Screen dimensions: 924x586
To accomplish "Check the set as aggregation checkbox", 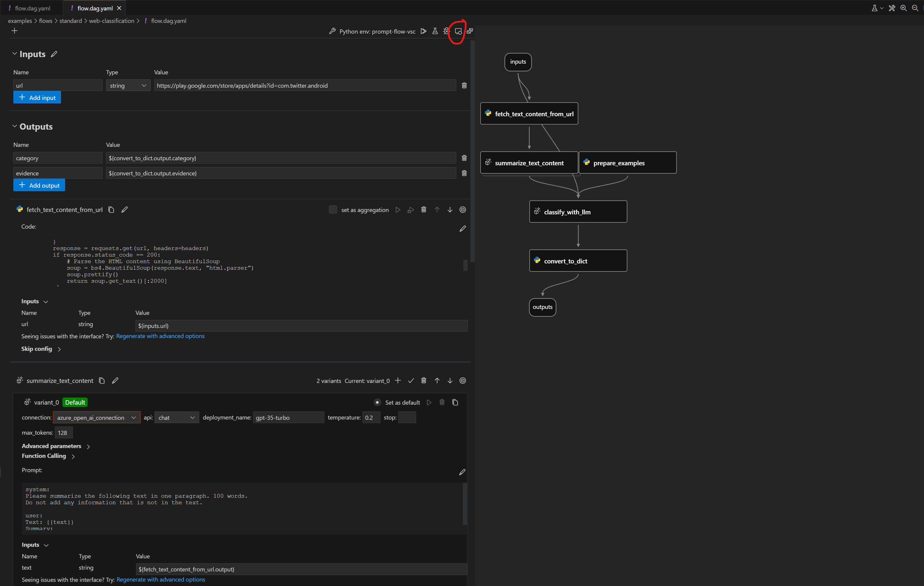I will 333,210.
